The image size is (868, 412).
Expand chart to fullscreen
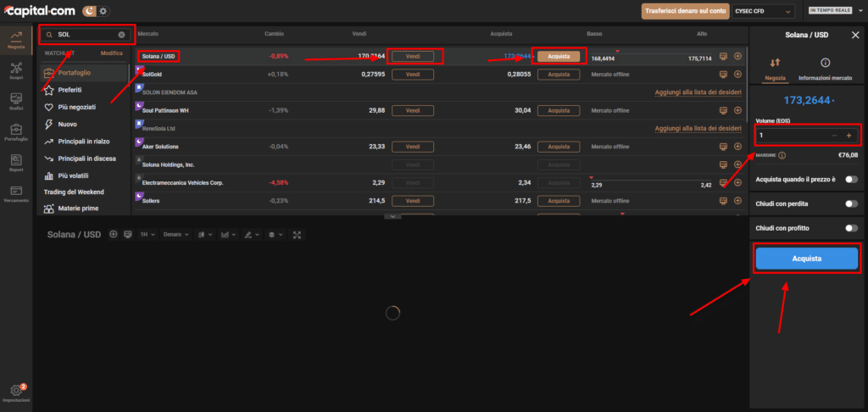pyautogui.click(x=297, y=234)
